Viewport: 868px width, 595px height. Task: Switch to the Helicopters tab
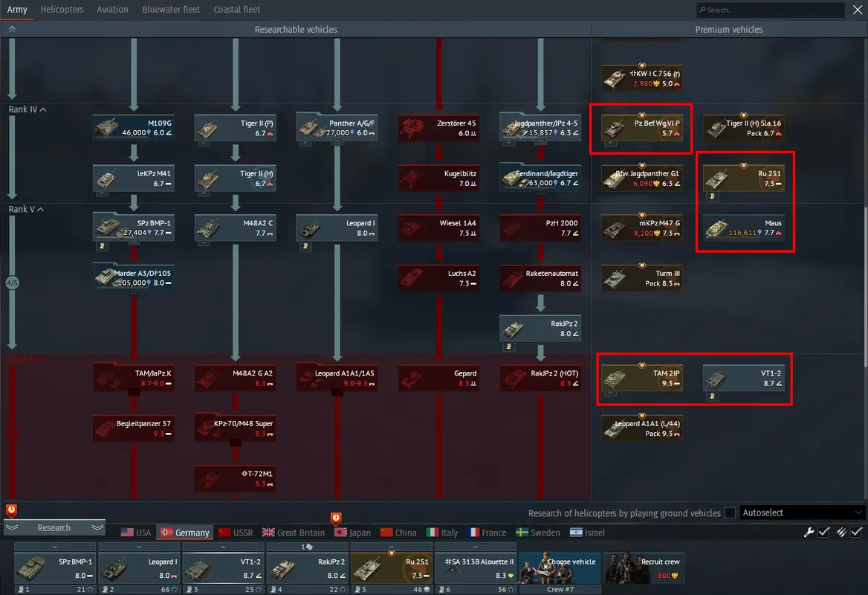click(62, 10)
